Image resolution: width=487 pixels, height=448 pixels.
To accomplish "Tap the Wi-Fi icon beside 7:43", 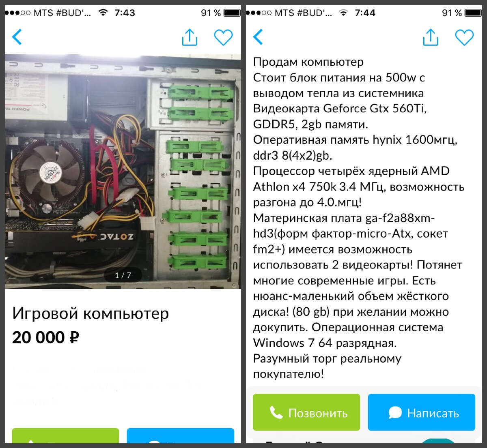I will [103, 13].
